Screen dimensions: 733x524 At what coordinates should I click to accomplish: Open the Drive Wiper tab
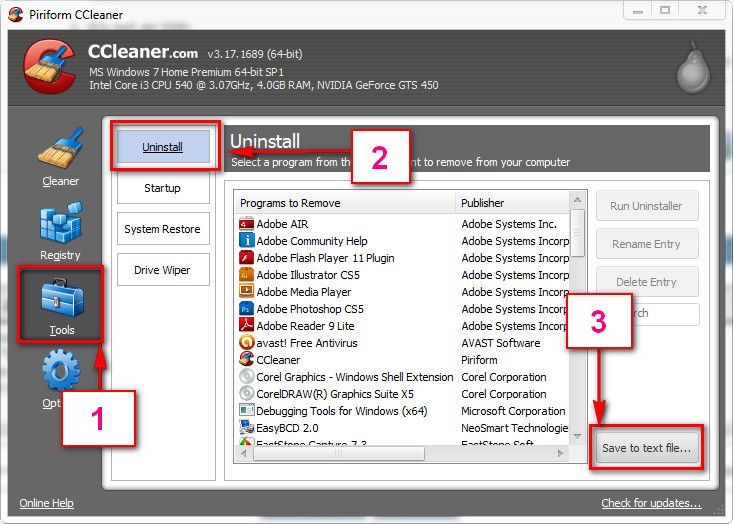(x=163, y=270)
